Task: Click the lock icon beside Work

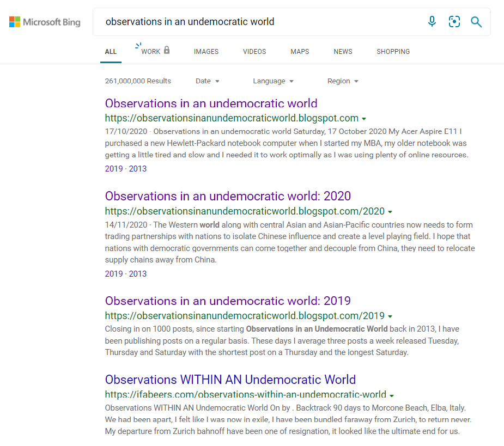Action: point(167,50)
